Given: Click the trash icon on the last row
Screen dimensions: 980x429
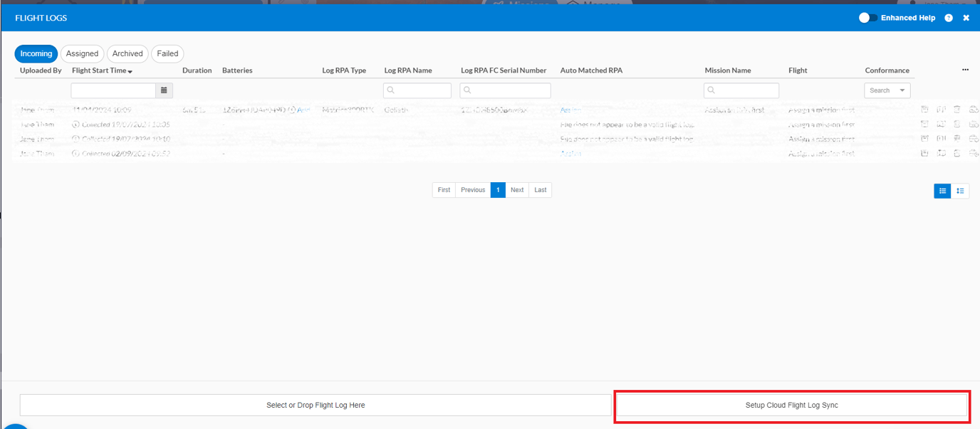Looking at the screenshot, I should 956,153.
